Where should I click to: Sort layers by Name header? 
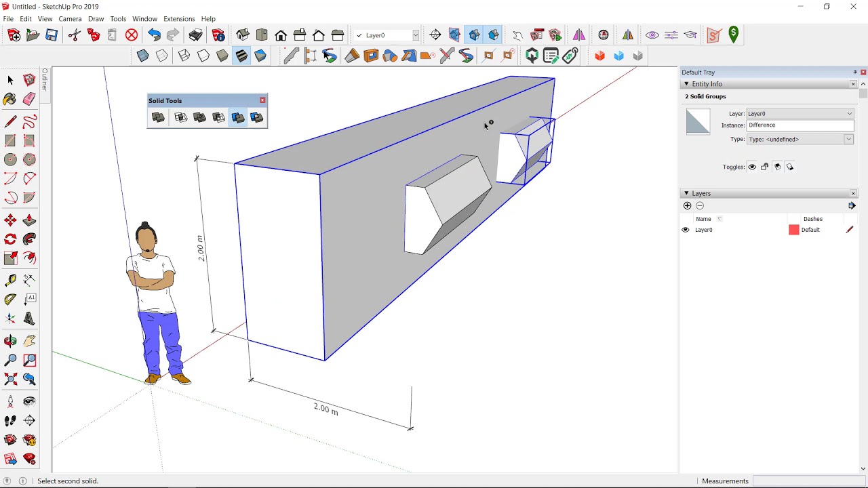coord(703,219)
